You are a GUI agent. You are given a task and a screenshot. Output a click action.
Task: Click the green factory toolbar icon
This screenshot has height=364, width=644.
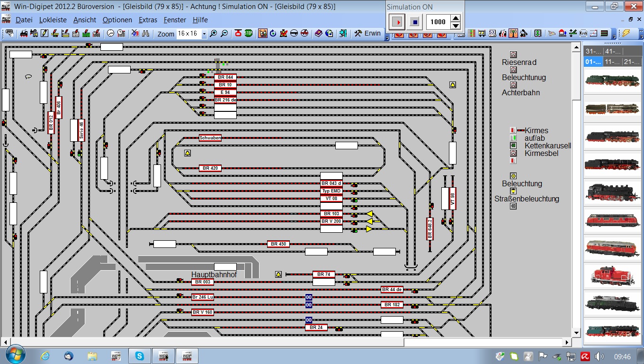tap(86, 34)
